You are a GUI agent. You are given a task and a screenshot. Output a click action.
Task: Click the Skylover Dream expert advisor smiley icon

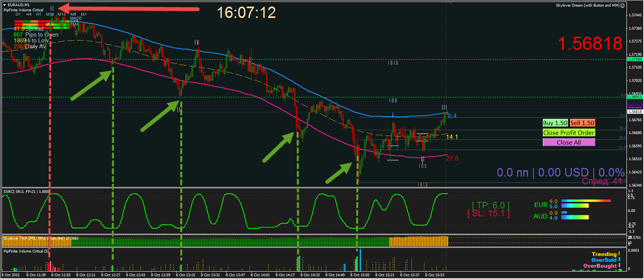coord(622,5)
